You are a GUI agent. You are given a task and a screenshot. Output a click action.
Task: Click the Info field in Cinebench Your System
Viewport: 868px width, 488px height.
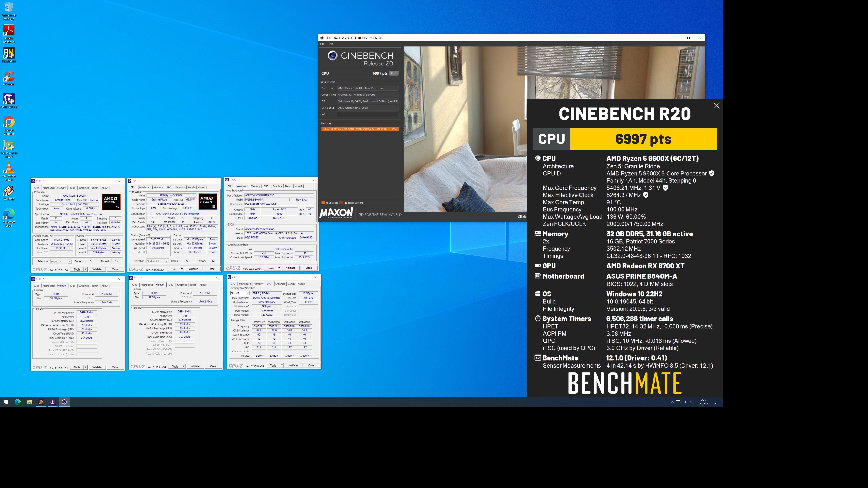click(x=368, y=114)
